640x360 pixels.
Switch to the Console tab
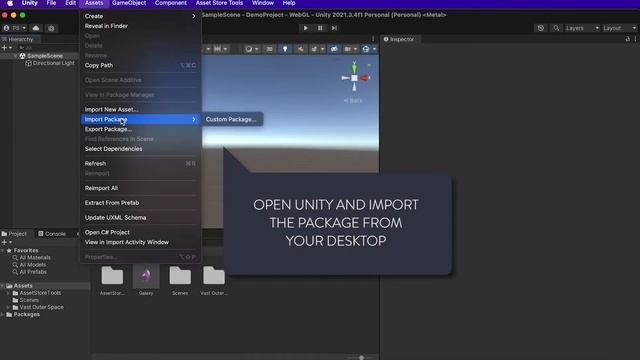52,234
